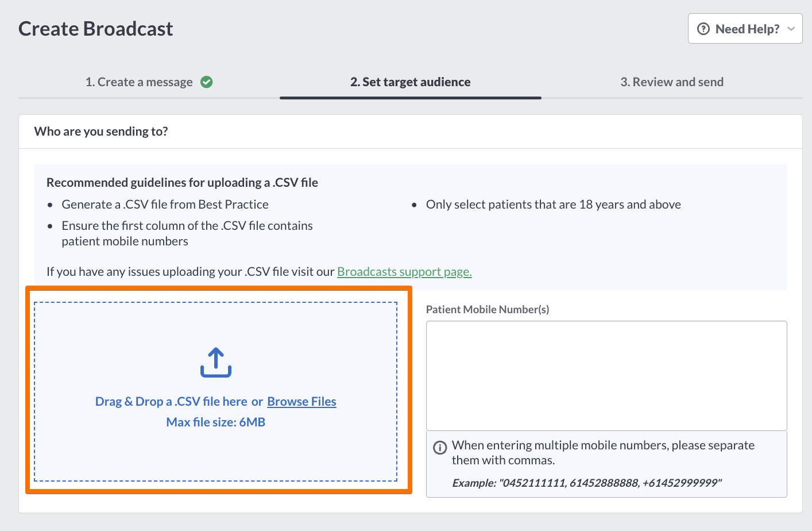Select the Set target audience tab
Viewport: 812px width, 531px height.
410,82
